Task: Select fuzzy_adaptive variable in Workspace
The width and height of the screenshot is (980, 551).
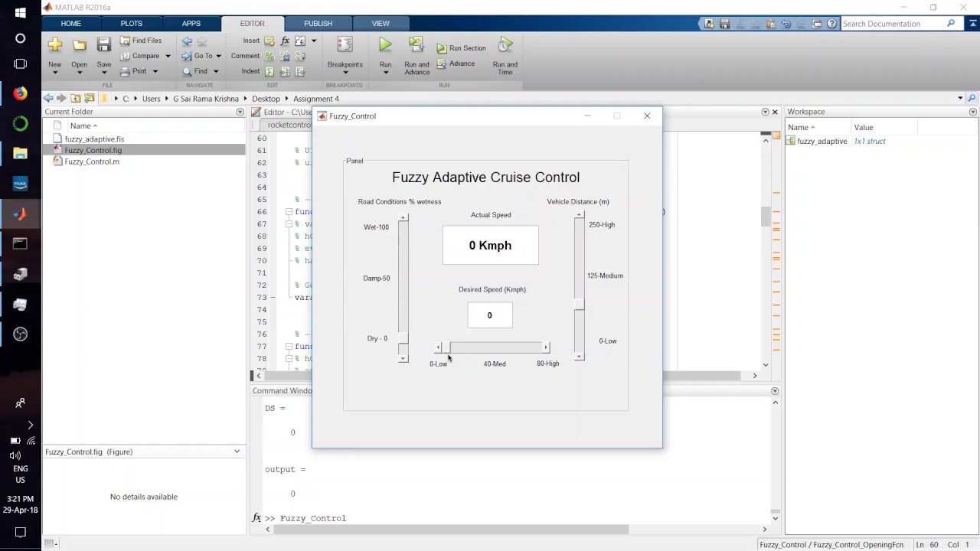Action: click(x=822, y=142)
